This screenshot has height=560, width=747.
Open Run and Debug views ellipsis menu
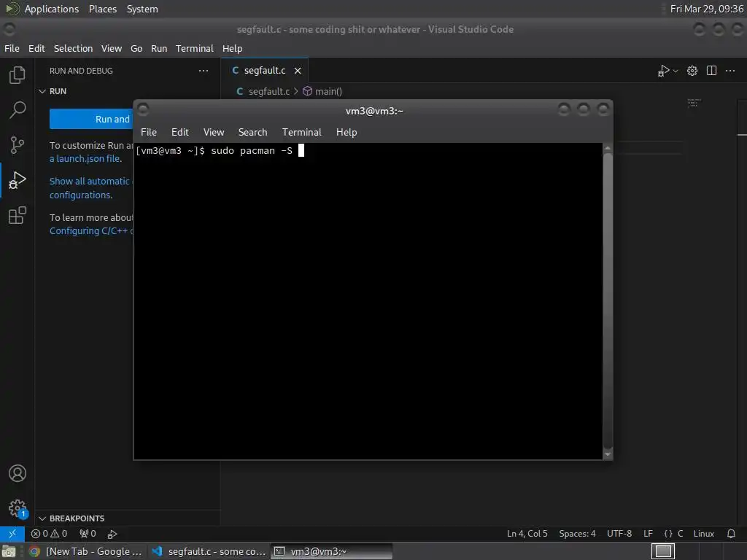click(204, 71)
